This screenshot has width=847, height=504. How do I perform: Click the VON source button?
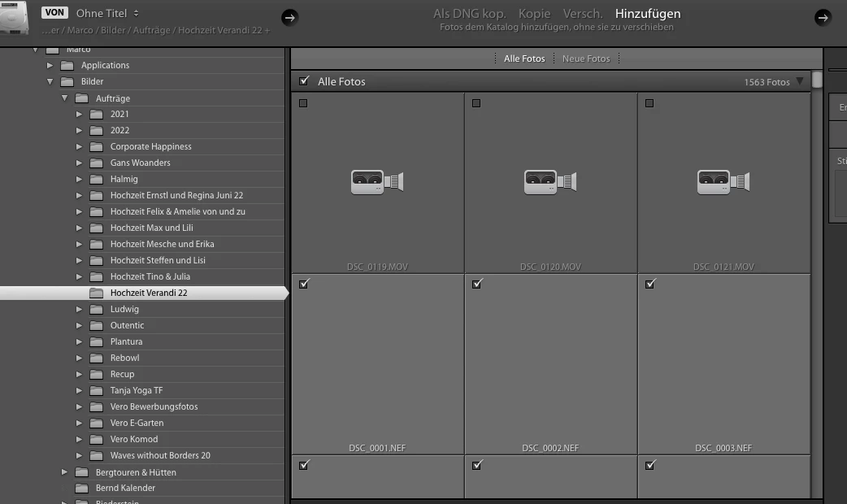pyautogui.click(x=54, y=12)
